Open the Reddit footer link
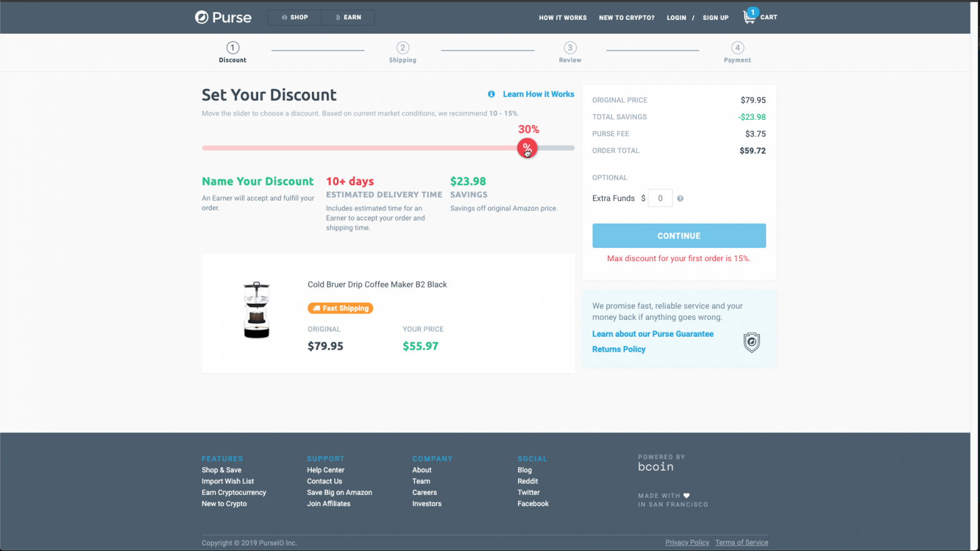Image resolution: width=980 pixels, height=551 pixels. 527,482
